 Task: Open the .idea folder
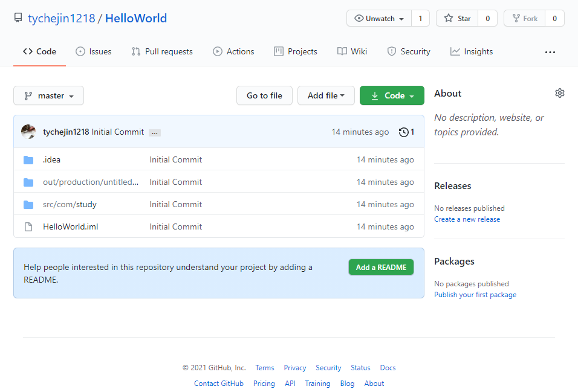tap(51, 160)
